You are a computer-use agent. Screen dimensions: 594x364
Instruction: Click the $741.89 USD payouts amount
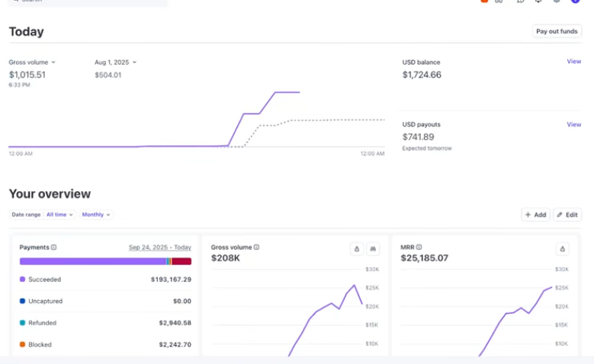418,137
